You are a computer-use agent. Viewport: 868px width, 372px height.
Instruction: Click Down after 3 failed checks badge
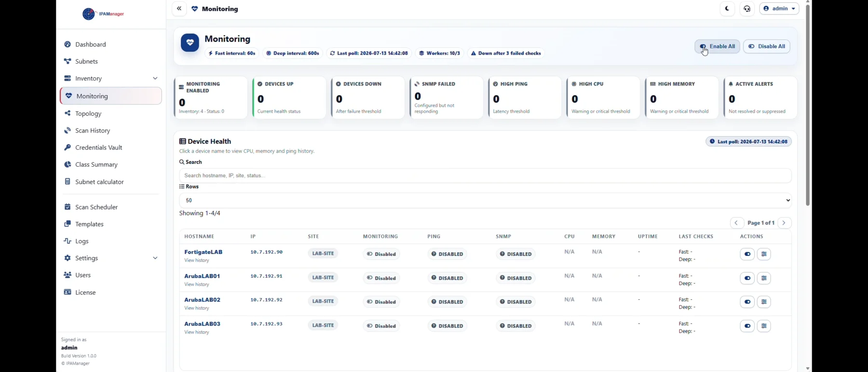(x=506, y=53)
